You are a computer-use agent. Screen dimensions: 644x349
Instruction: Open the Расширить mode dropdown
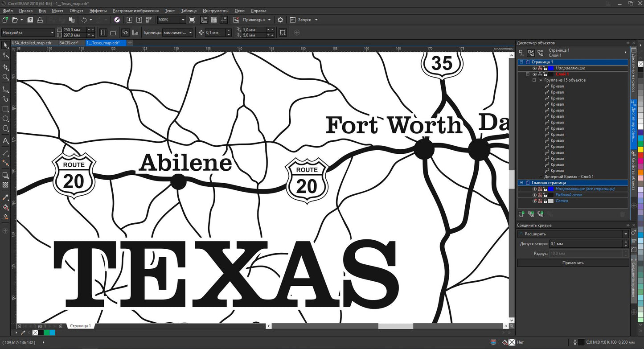pos(626,234)
